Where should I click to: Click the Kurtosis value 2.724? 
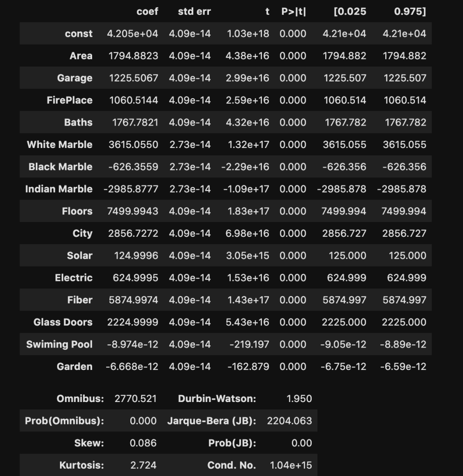143,465
